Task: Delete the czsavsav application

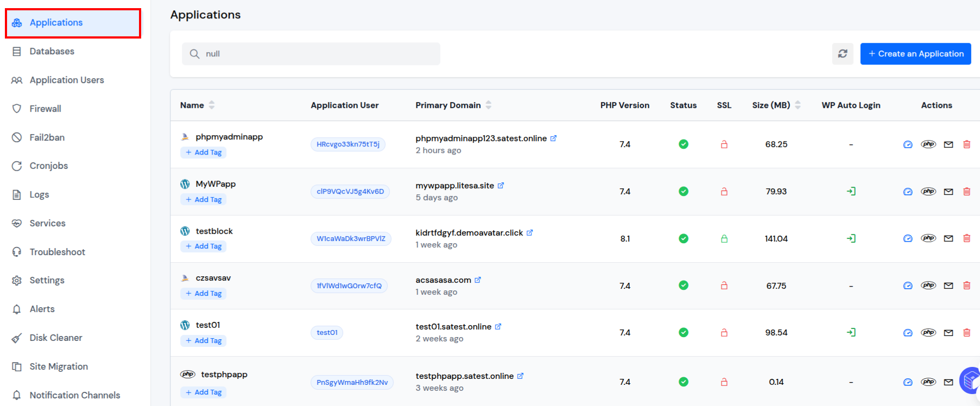Action: pos(967,286)
